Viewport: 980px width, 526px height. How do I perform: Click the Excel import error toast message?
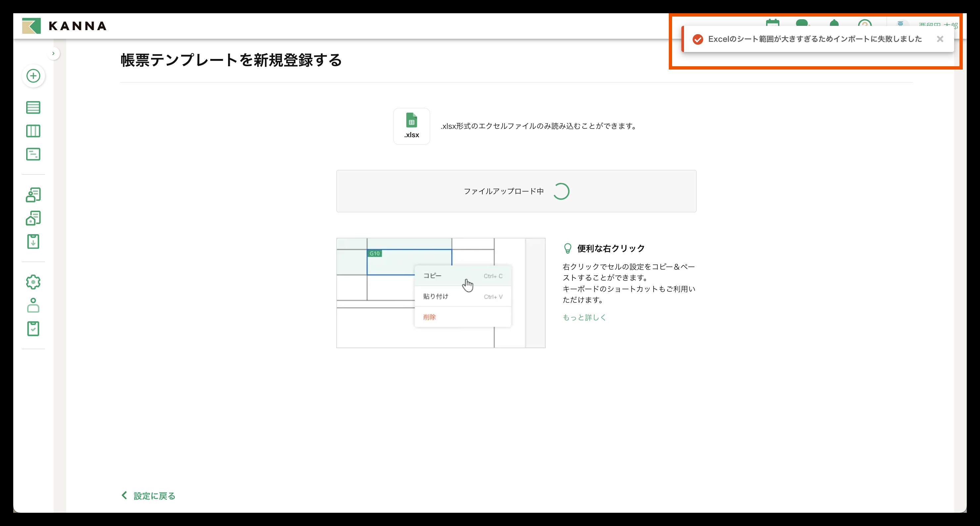pos(814,39)
